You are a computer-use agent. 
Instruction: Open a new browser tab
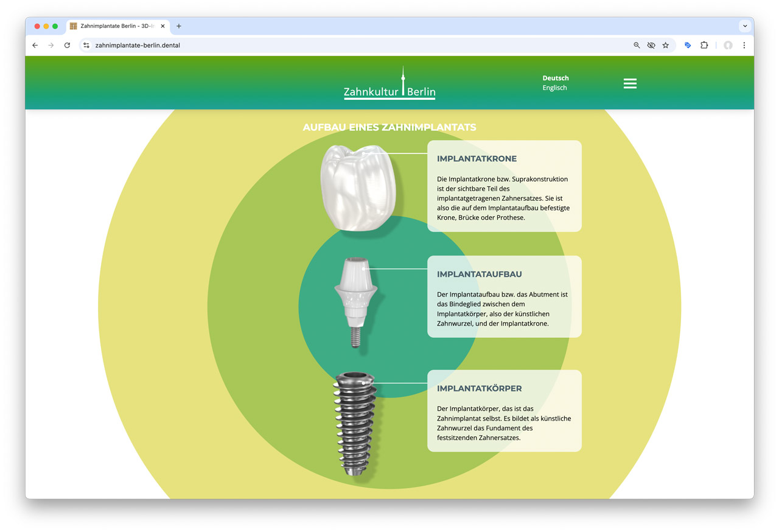pos(179,26)
